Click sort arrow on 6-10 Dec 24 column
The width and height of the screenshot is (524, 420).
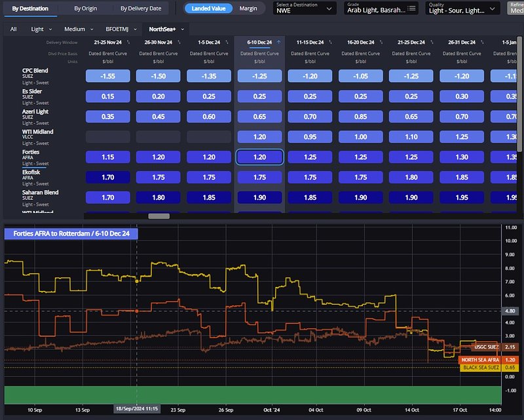(279, 43)
